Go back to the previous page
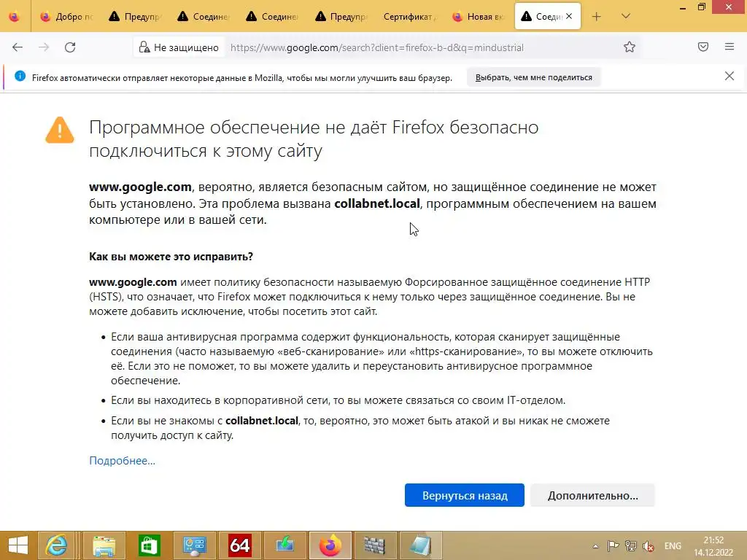 pos(18,47)
